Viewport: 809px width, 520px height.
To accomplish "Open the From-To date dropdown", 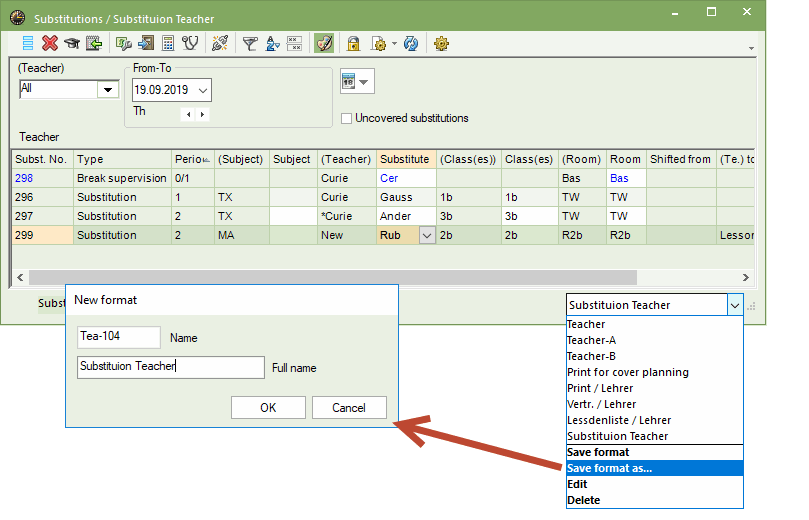I will point(203,90).
